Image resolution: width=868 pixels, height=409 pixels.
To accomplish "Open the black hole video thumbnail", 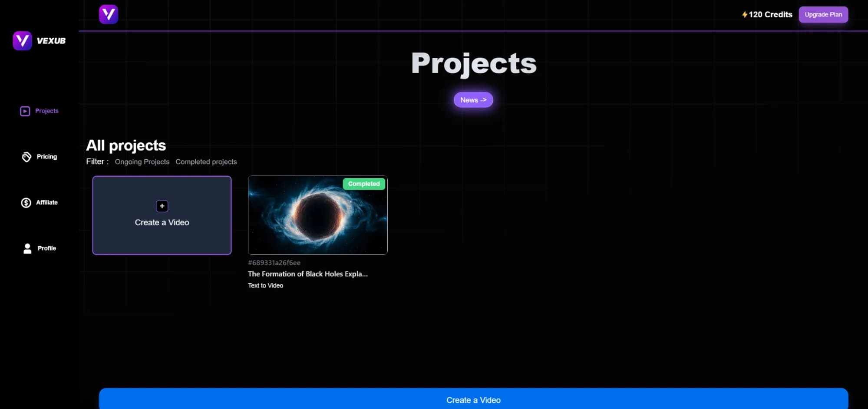I will point(317,215).
